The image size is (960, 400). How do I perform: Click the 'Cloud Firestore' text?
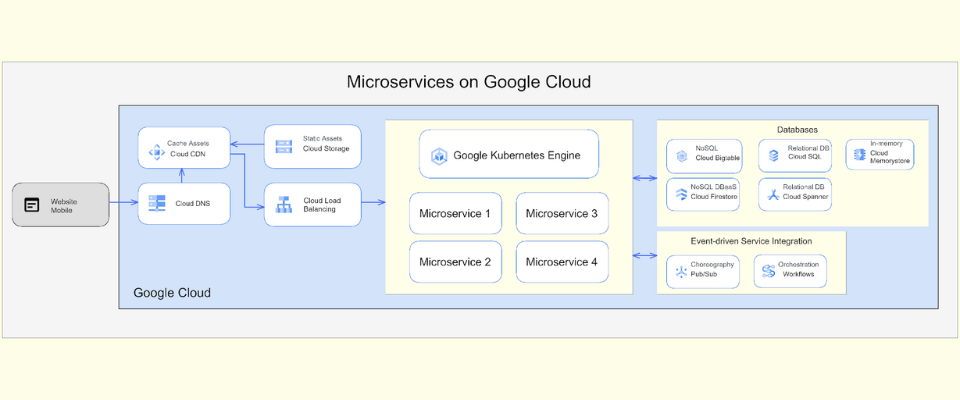714,197
